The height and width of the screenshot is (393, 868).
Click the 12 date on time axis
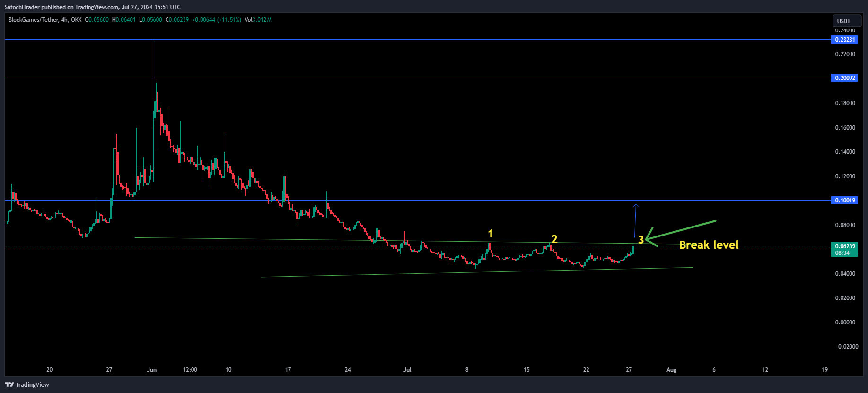[765, 370]
